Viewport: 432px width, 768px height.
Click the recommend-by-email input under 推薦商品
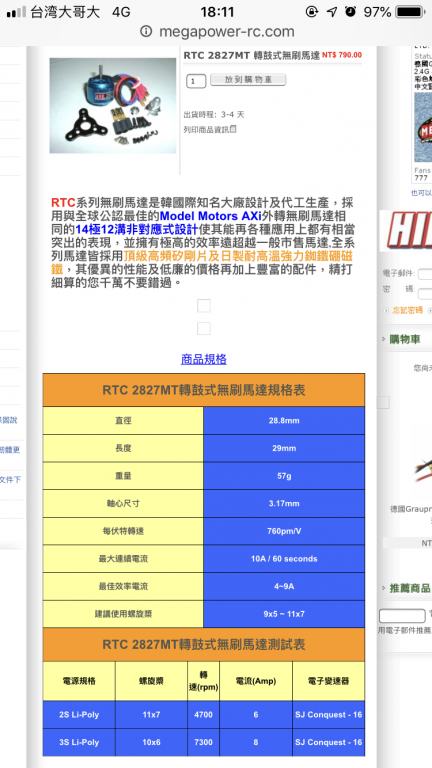pos(402,616)
